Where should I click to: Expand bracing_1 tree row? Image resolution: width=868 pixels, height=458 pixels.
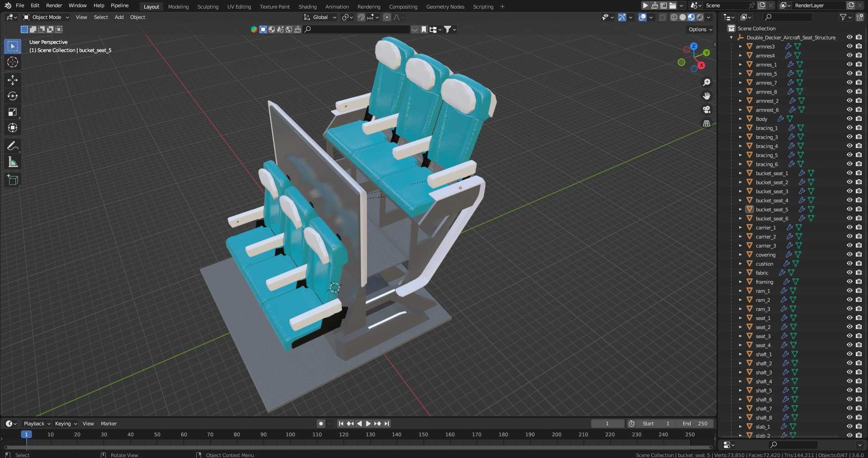pyautogui.click(x=740, y=128)
